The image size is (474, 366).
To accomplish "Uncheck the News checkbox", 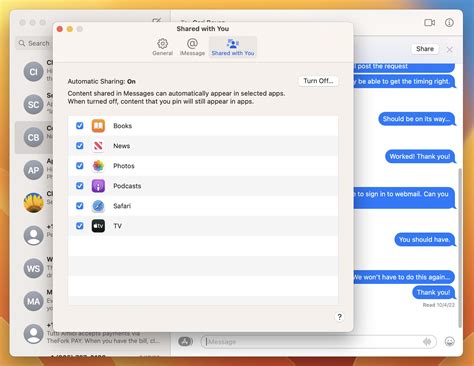I will [x=80, y=146].
